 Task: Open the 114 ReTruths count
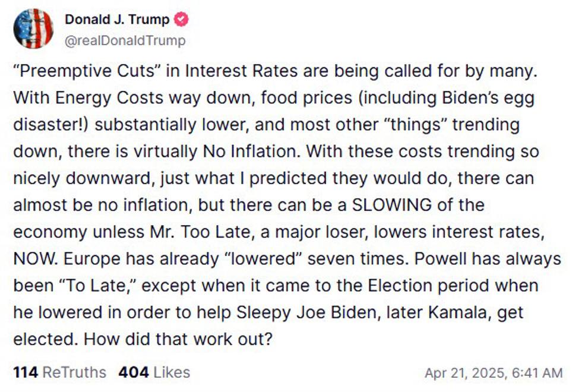click(x=25, y=372)
